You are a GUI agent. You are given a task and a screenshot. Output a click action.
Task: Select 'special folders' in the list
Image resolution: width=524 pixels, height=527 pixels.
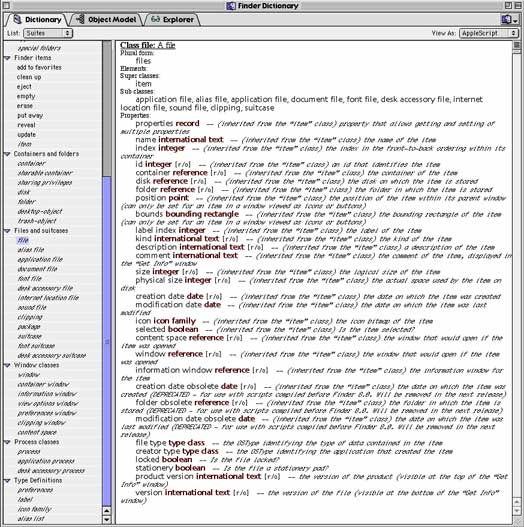(39, 48)
